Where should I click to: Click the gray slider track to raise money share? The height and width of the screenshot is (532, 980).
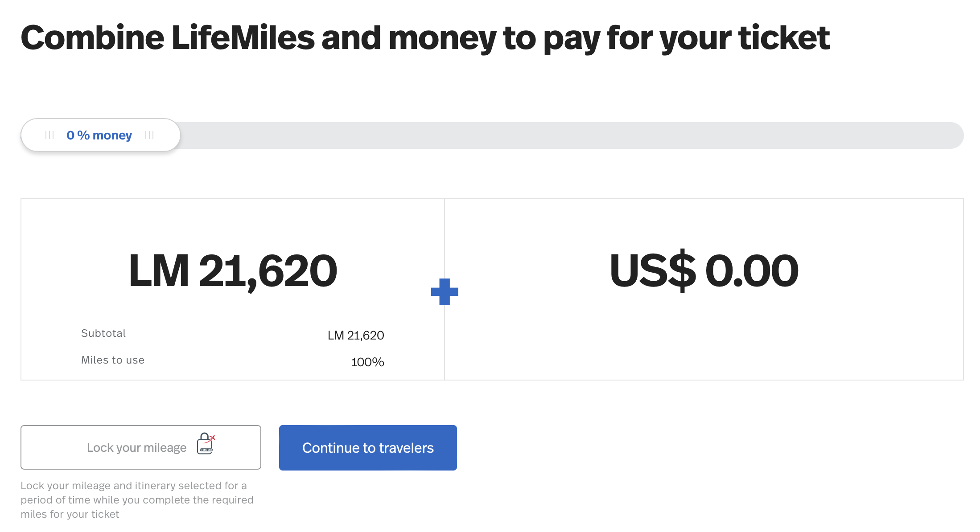(x=571, y=135)
